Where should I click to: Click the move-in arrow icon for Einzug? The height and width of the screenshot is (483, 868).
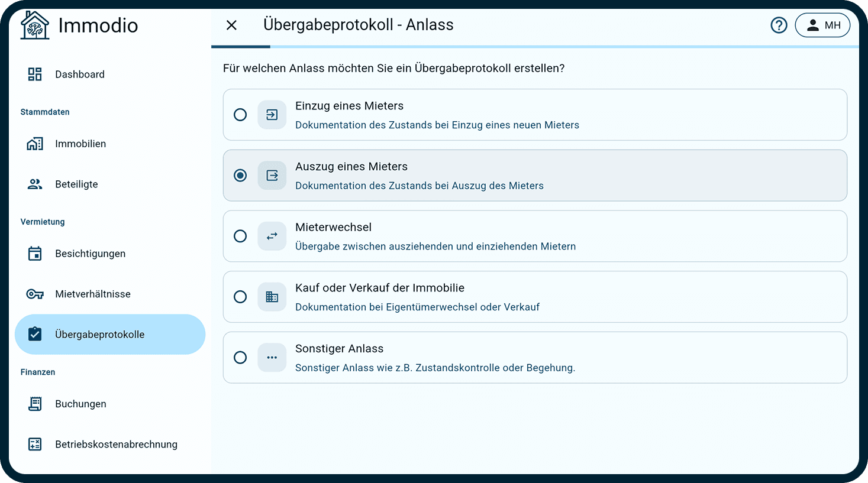pos(272,115)
